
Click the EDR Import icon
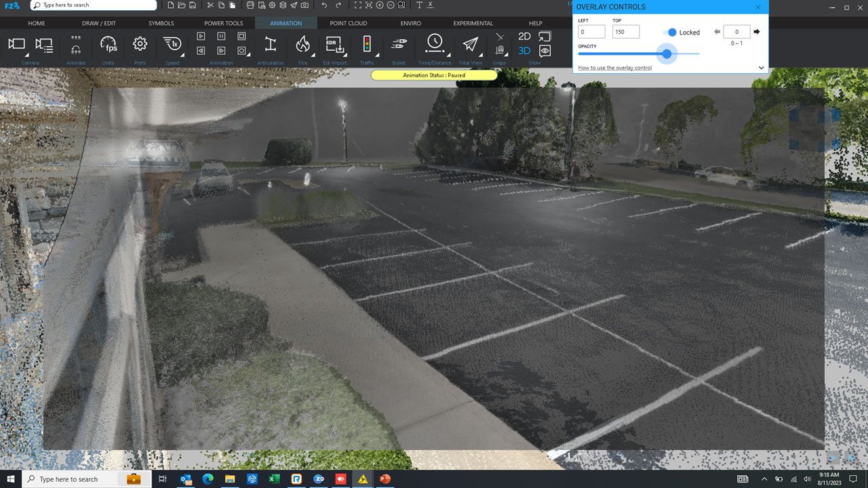click(334, 45)
